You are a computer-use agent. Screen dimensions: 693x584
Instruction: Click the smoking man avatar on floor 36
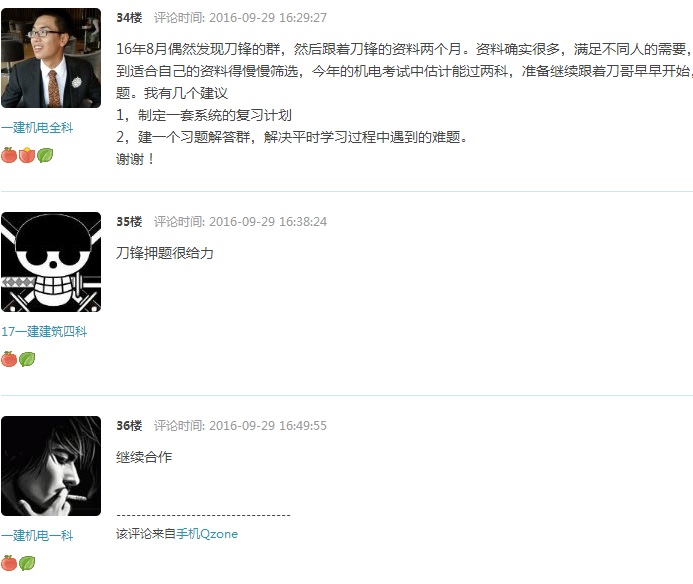pos(51,466)
